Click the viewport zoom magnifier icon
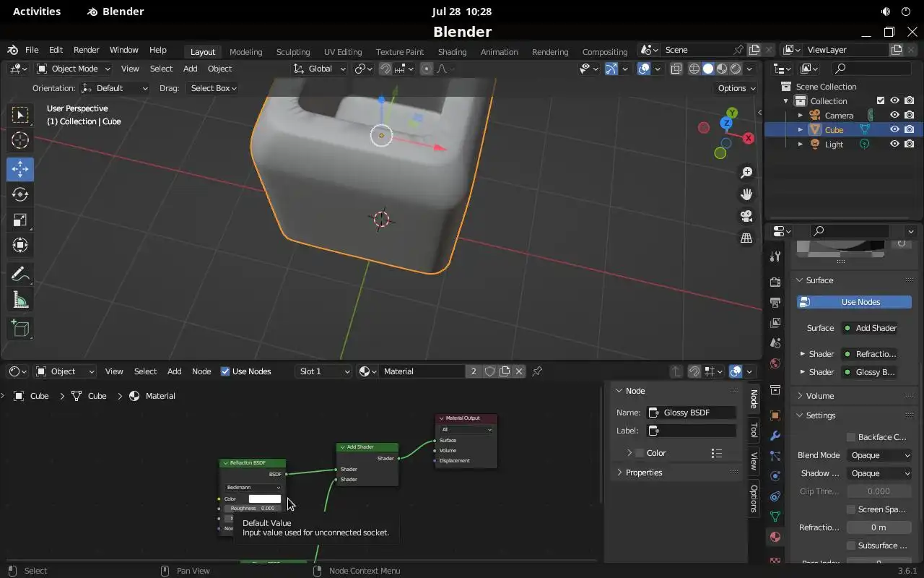Viewport: 924px width, 578px height. [x=746, y=173]
